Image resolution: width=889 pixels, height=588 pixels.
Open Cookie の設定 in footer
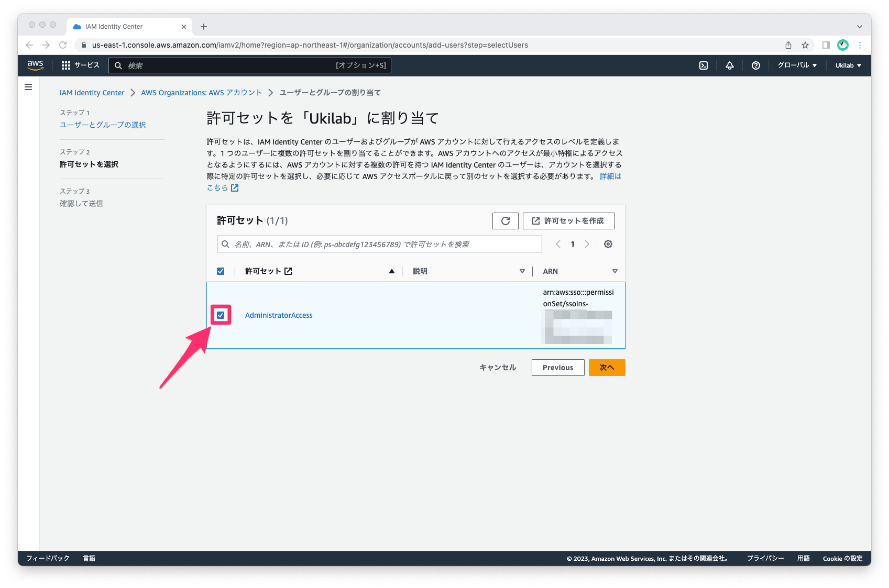pyautogui.click(x=842, y=558)
